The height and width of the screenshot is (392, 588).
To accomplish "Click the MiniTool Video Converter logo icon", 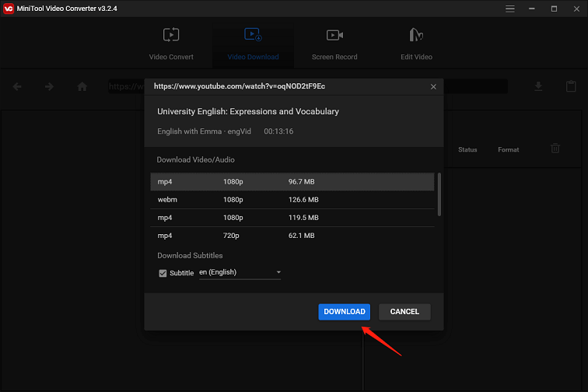I will tap(9, 9).
